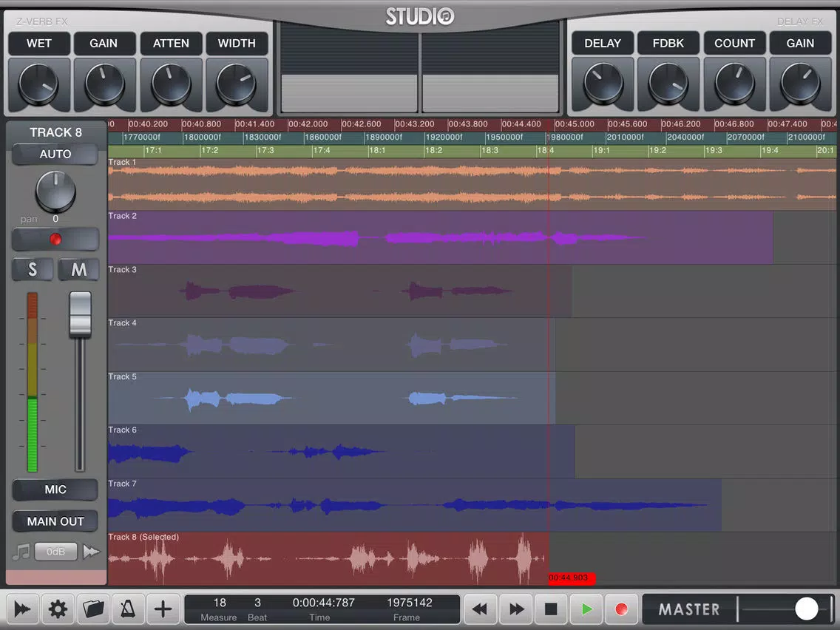Click the Delay FX GAIN knob
This screenshot has height=630, width=840.
pos(800,84)
